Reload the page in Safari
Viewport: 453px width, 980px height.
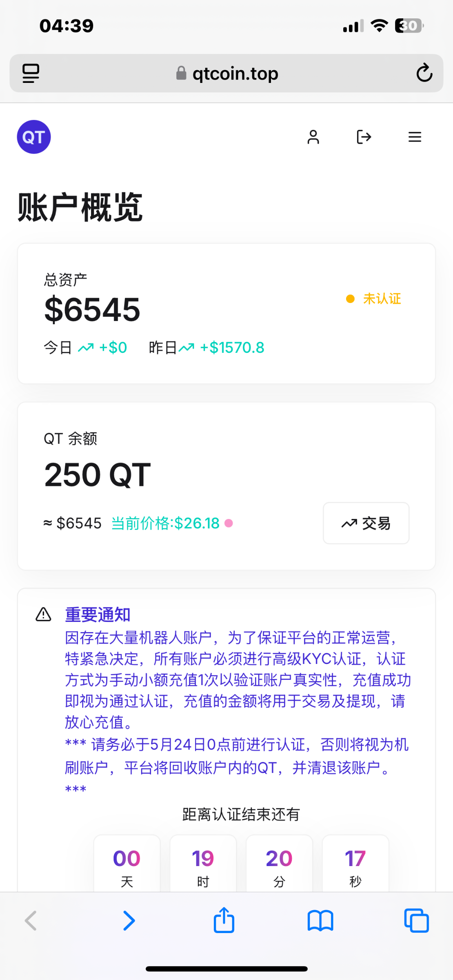point(424,73)
